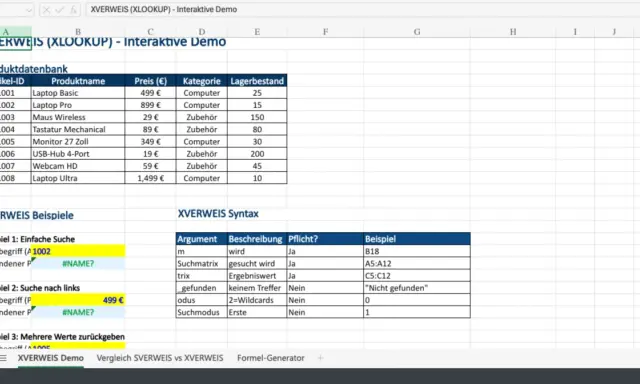Screen dimensions: 640x384
Task: Select the keinem Treffer description cell
Action: [257, 288]
